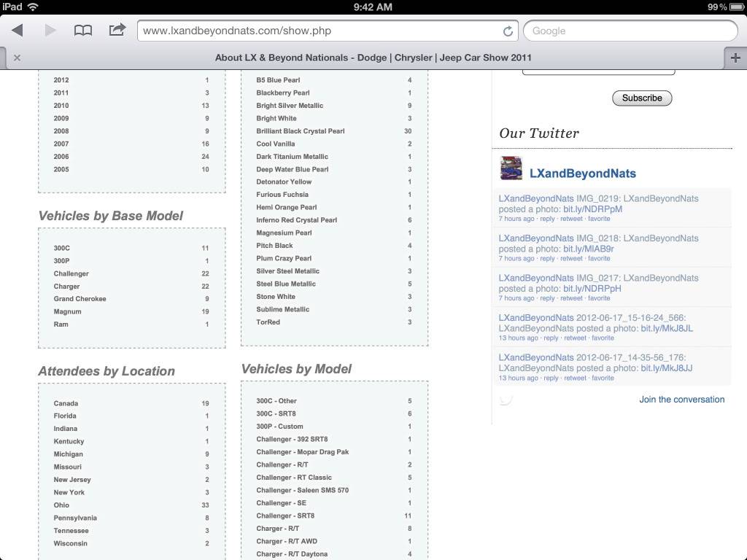Add a new tab with plus
This screenshot has width=747, height=560.
735,58
